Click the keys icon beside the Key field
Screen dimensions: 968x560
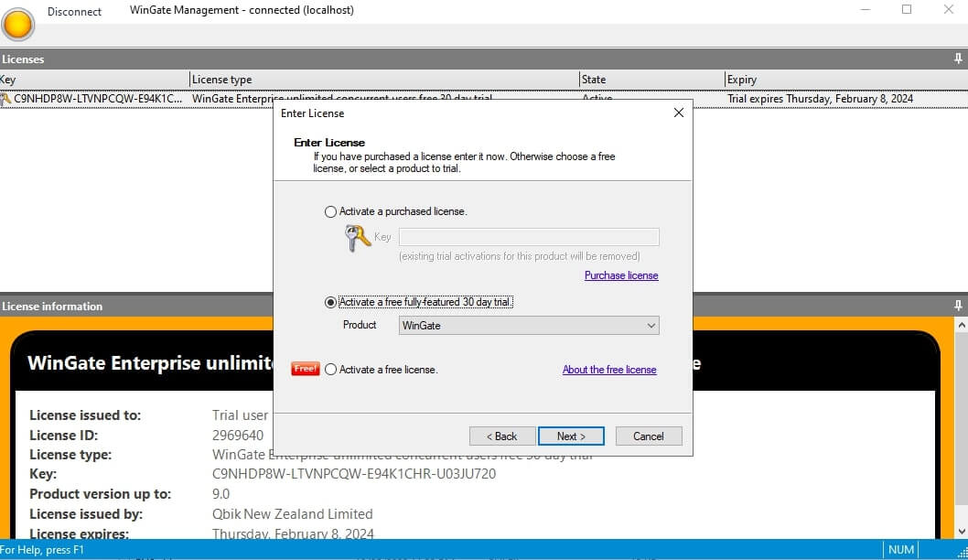point(358,238)
